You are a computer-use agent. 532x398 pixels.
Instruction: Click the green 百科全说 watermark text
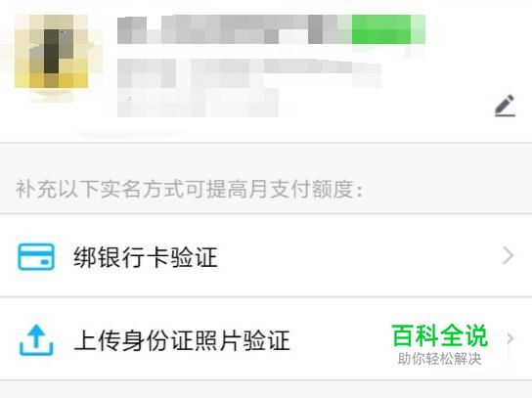pos(440,336)
